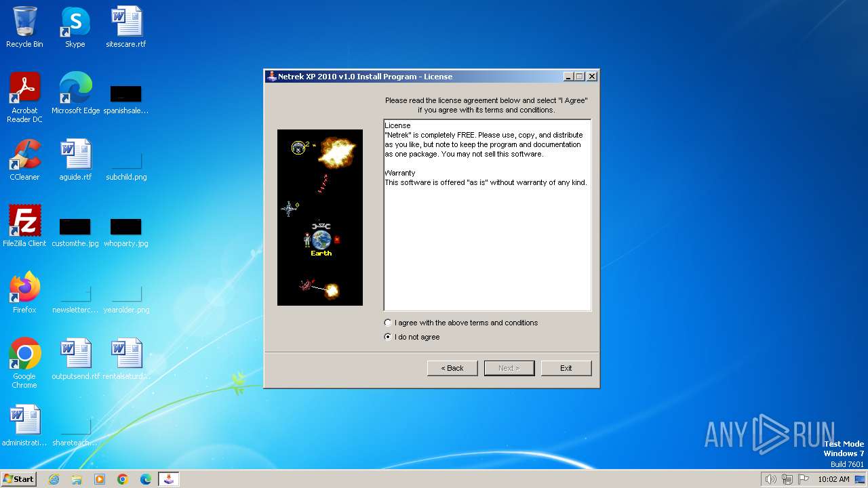This screenshot has height=488, width=868.
Task: Click the 10:02 AM system clock
Action: point(833,479)
